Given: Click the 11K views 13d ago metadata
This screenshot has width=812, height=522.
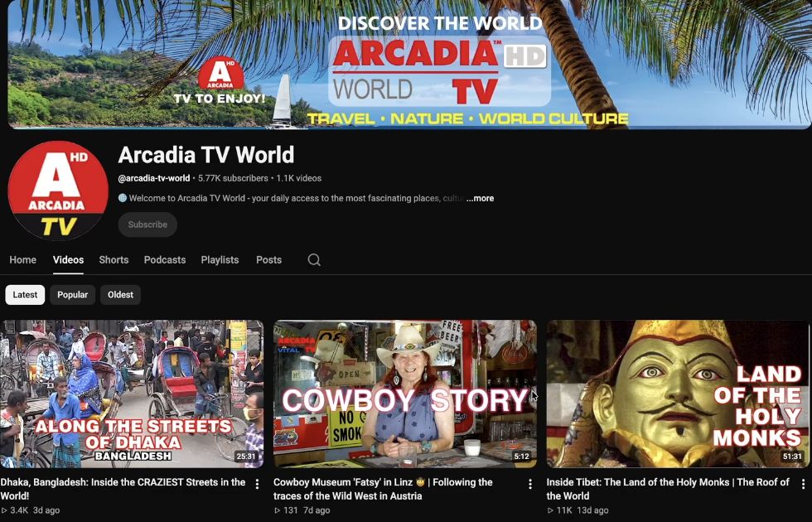Looking at the screenshot, I should click(x=578, y=510).
